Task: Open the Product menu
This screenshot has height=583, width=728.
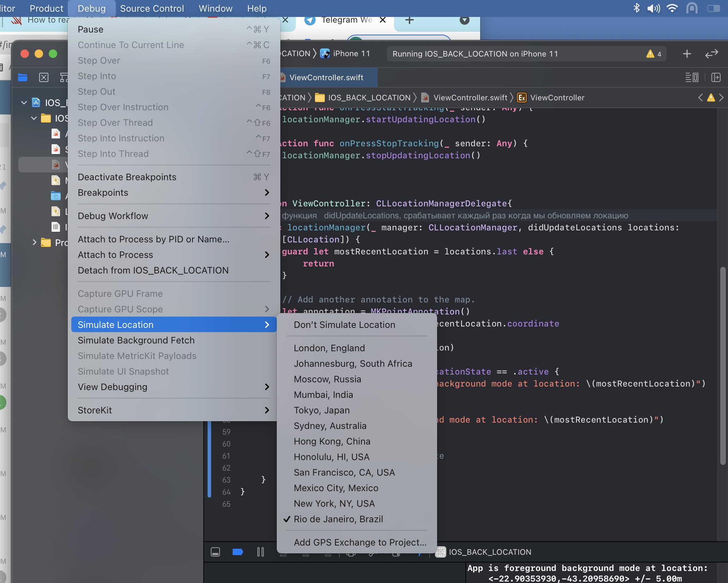Action: [46, 8]
